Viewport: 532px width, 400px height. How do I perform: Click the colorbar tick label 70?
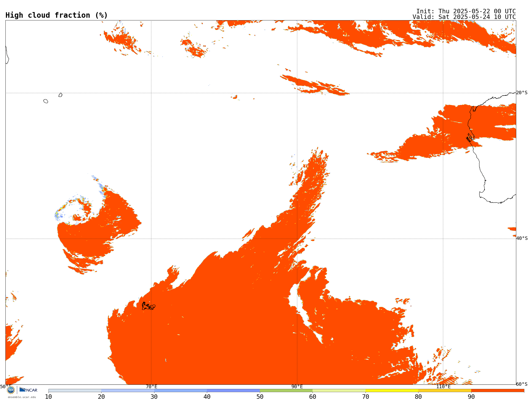366,397
